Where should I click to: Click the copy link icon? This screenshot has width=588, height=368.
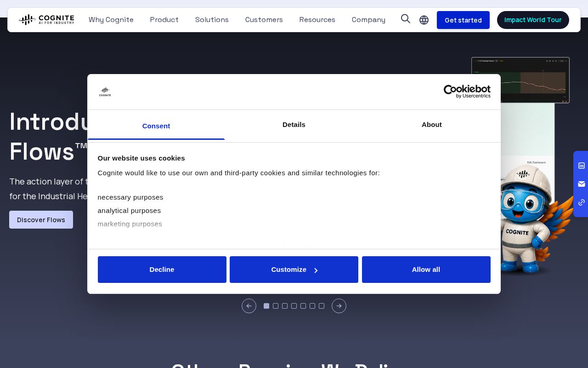pyautogui.click(x=582, y=202)
